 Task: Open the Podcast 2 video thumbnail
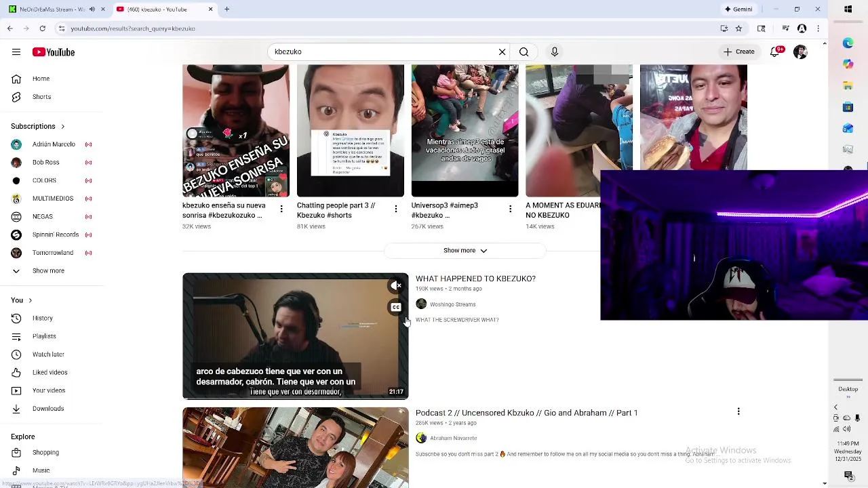point(295,447)
